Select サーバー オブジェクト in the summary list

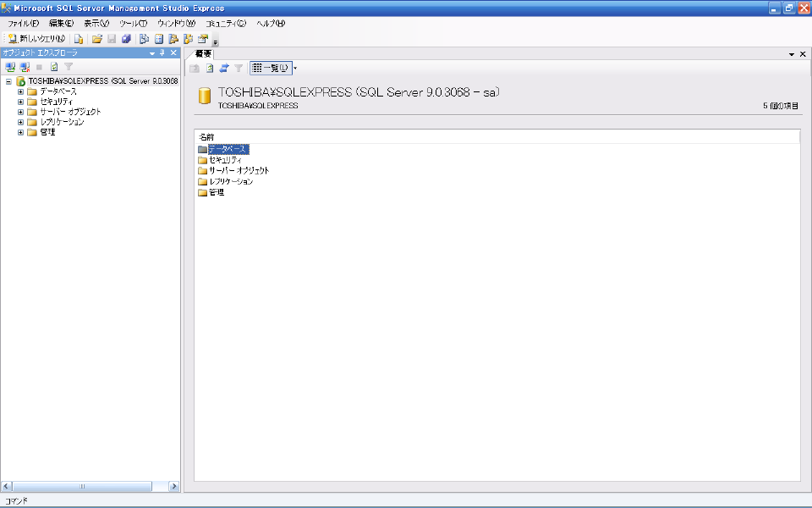tap(239, 170)
